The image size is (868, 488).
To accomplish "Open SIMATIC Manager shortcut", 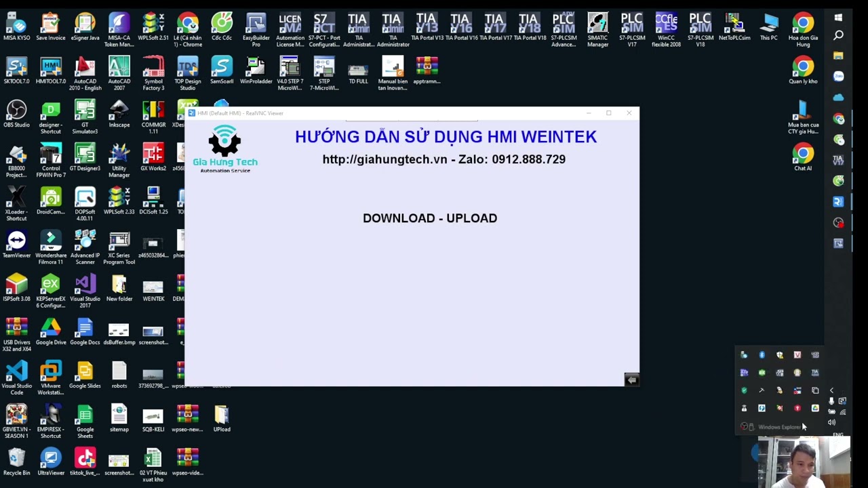I will 597,30.
